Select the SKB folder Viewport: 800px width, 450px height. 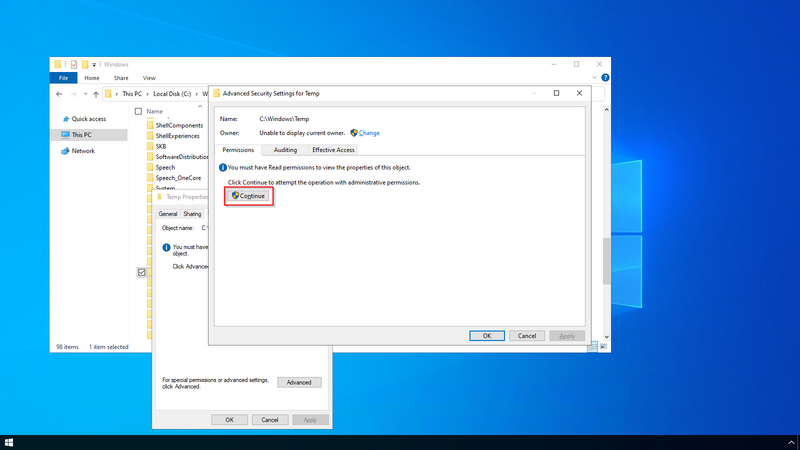coord(161,146)
